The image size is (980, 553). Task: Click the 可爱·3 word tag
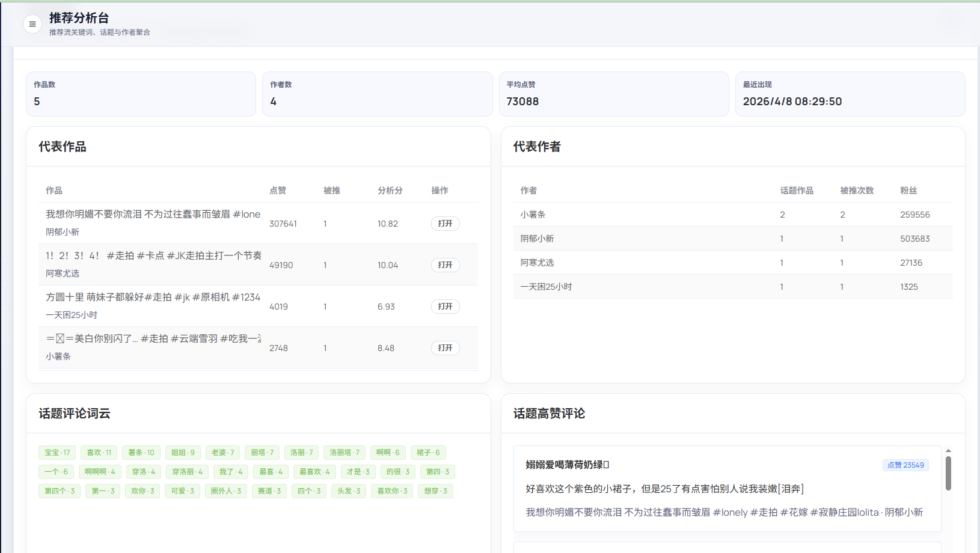click(x=182, y=491)
